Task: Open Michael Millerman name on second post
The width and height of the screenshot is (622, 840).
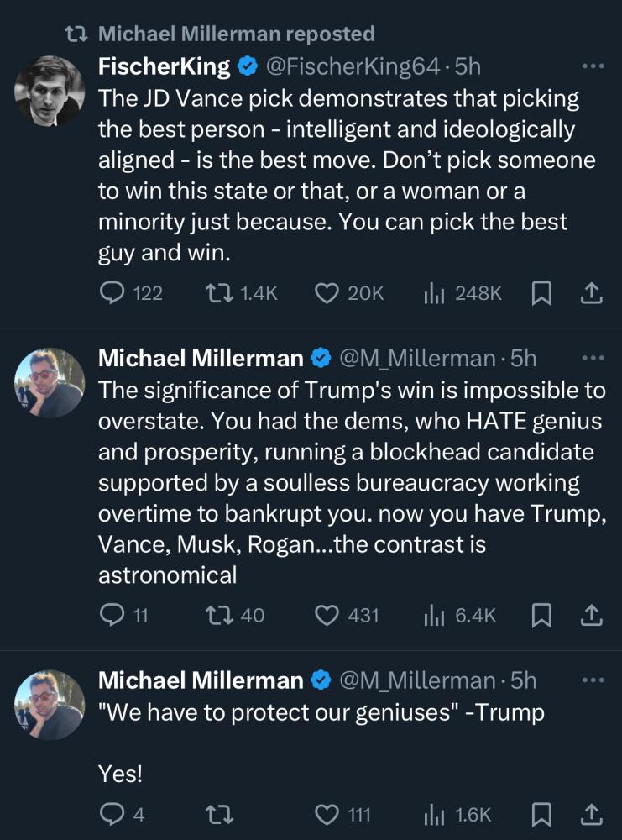Action: pos(201,359)
